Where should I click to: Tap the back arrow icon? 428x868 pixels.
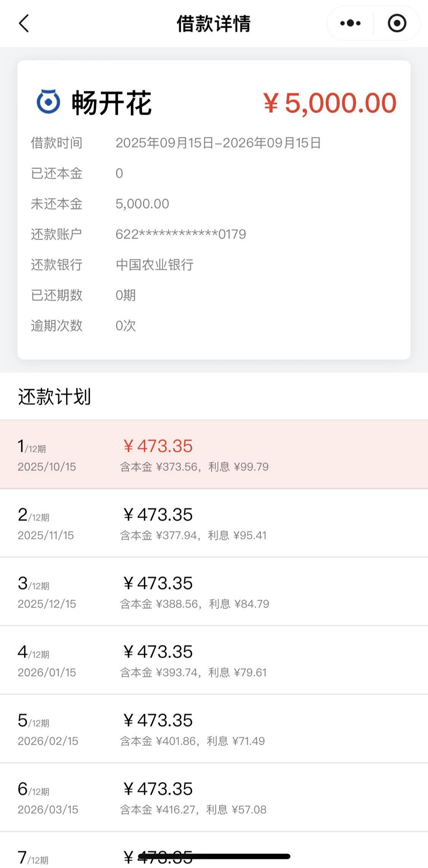pyautogui.click(x=24, y=24)
